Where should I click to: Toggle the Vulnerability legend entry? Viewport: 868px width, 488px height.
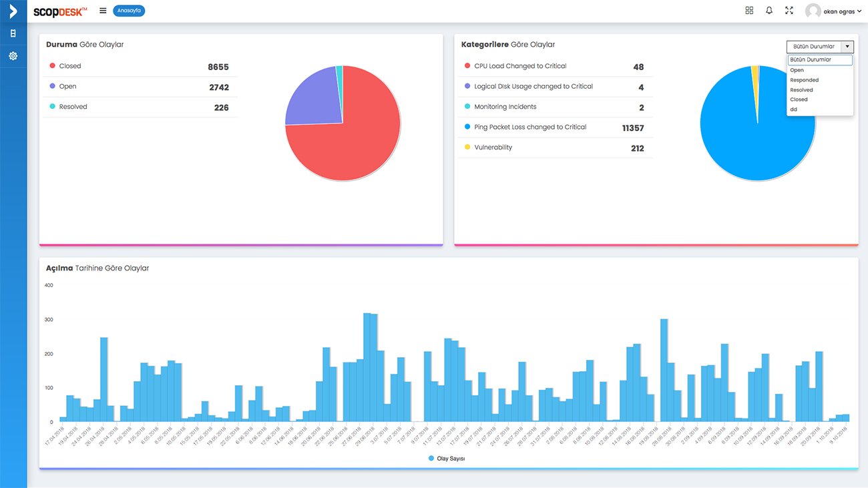click(x=493, y=148)
